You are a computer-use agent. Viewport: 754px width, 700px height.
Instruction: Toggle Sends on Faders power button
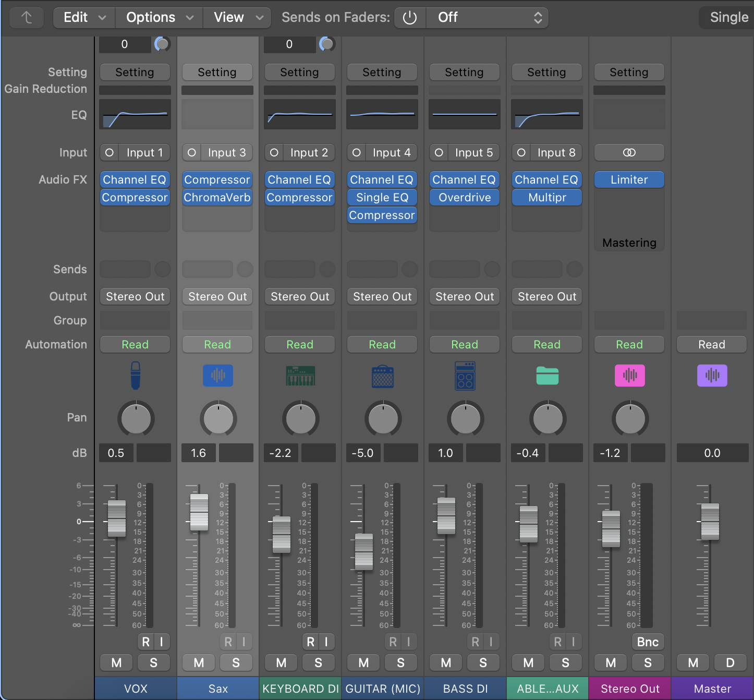(410, 18)
